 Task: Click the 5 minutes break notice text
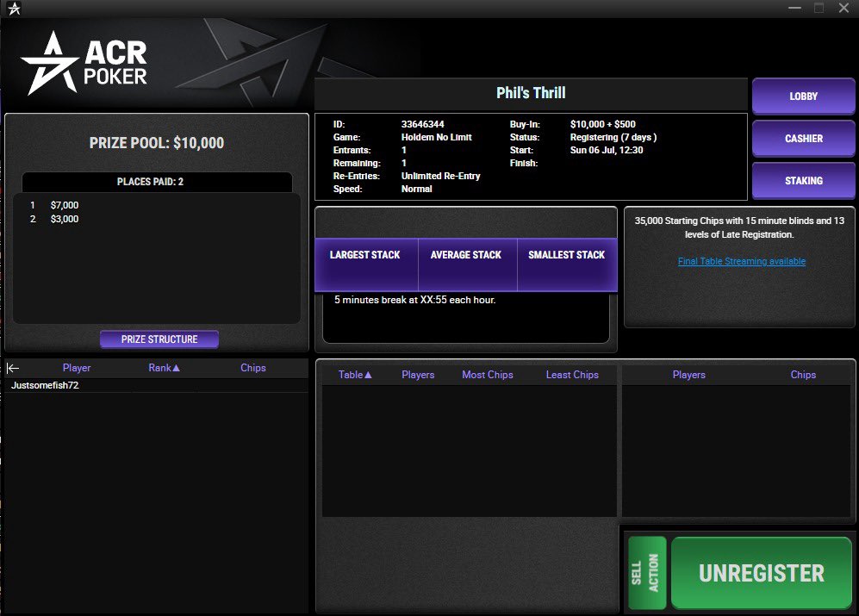(414, 300)
